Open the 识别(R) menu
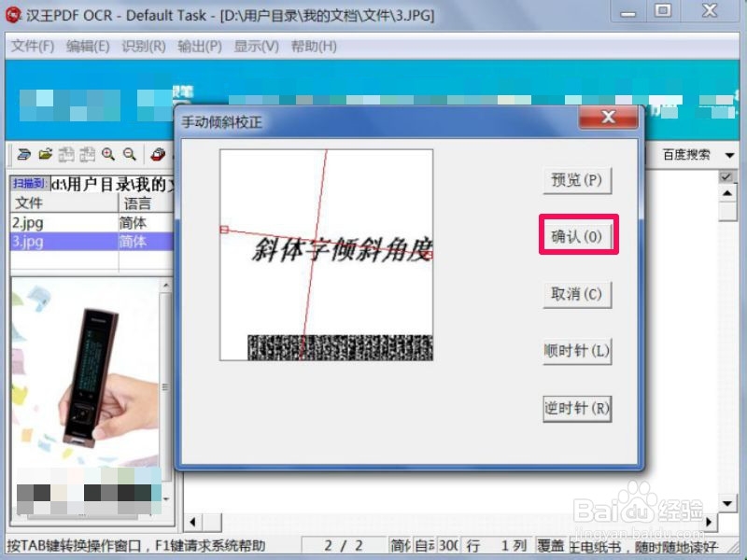This screenshot has height=560, width=747. [141, 46]
